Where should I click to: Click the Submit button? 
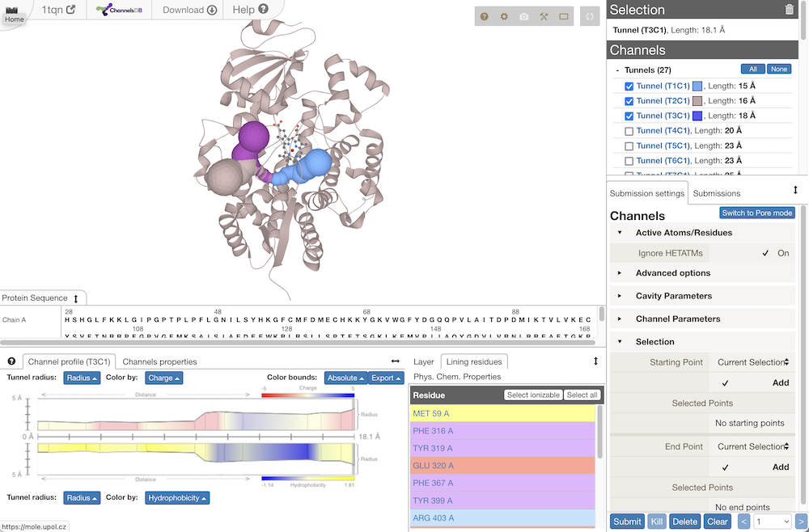click(627, 521)
